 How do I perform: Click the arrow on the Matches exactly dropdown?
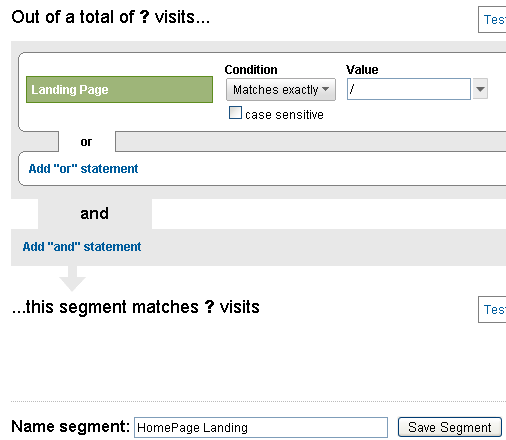click(x=326, y=89)
